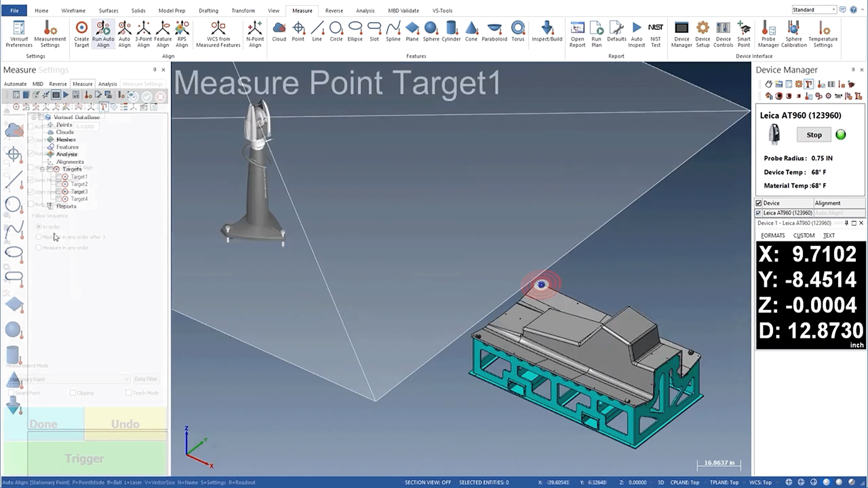Click the Undo button
This screenshot has height=488, width=868.
125,424
